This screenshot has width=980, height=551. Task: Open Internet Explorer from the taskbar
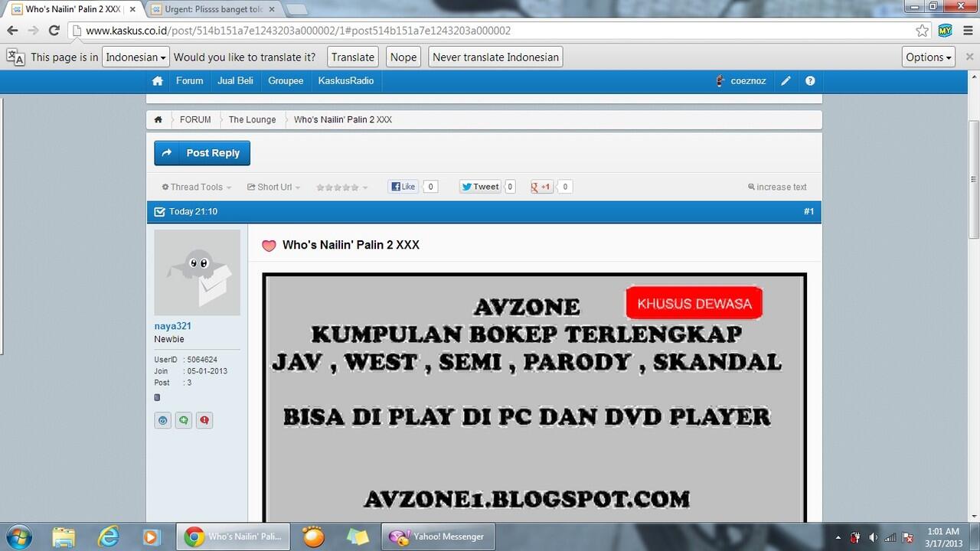click(x=108, y=536)
